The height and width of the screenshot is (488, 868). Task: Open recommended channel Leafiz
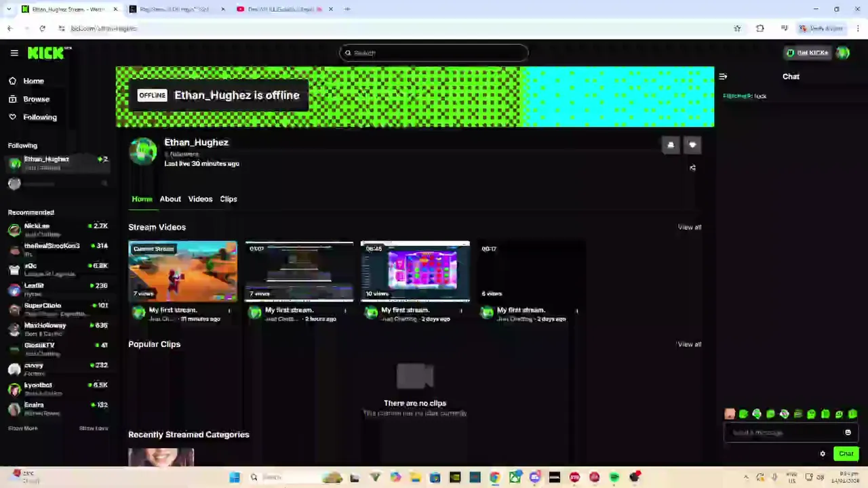click(x=58, y=289)
